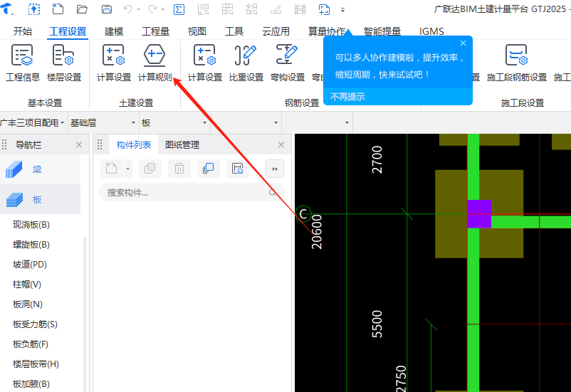Open 计算规则 calculation rules

pyautogui.click(x=154, y=63)
